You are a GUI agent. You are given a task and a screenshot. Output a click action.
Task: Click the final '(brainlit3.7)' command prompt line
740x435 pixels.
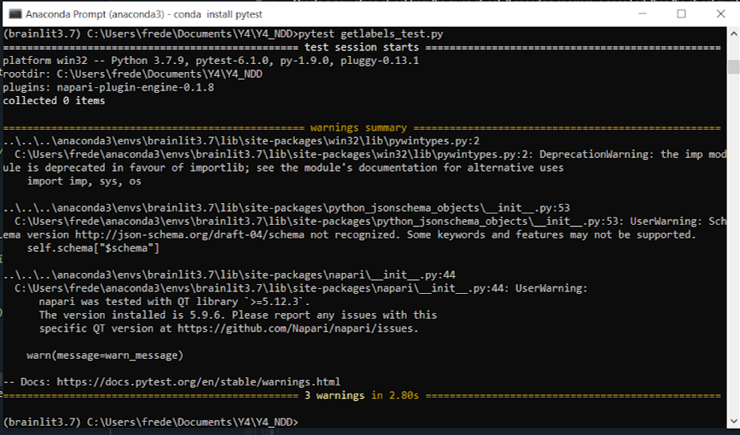coord(151,422)
